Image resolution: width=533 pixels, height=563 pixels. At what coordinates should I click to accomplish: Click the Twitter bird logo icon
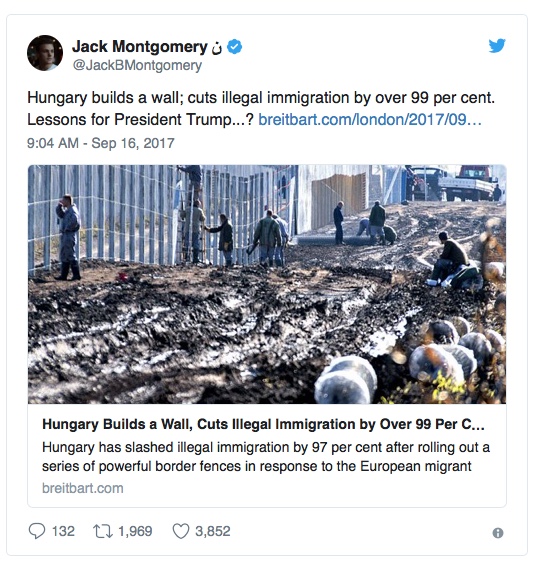tap(497, 46)
